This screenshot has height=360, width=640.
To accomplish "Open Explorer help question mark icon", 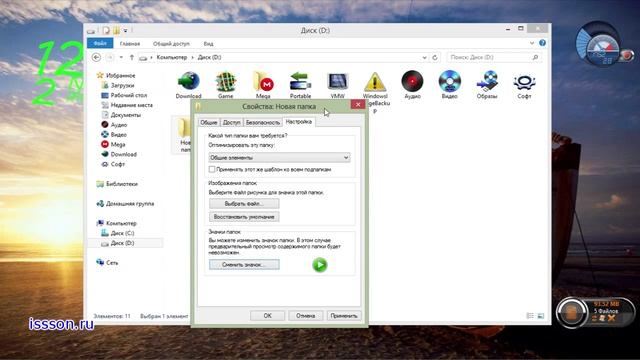I will [x=542, y=43].
